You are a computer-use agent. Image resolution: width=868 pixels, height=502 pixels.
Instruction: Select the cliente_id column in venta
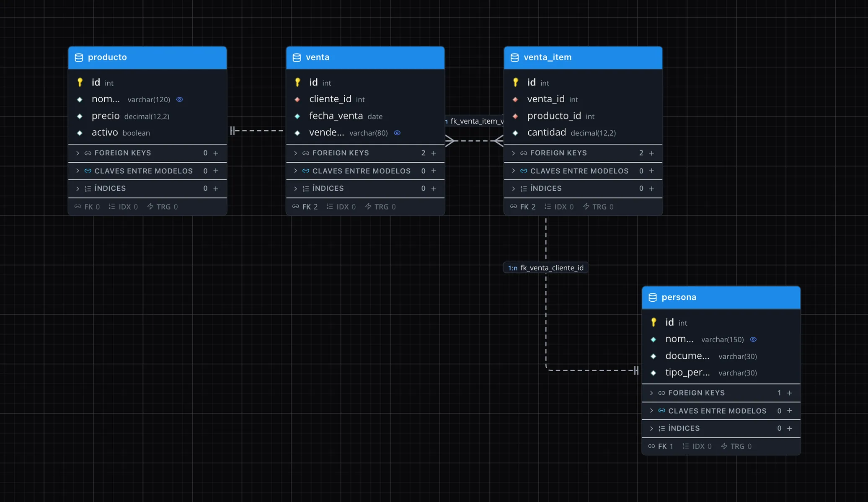(365, 99)
